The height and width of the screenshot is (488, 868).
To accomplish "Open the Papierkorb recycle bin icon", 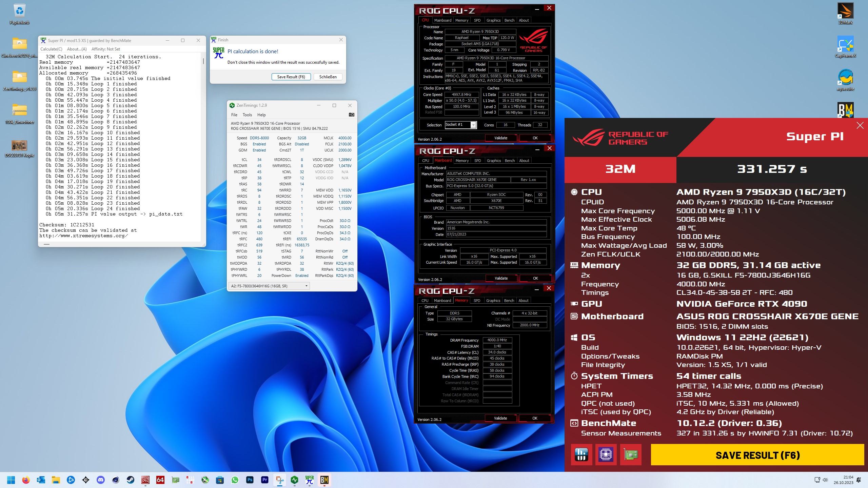I will (x=19, y=14).
